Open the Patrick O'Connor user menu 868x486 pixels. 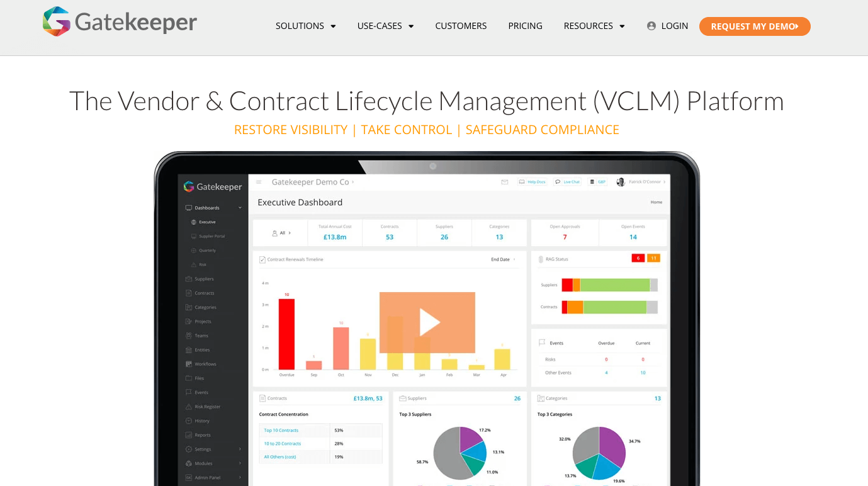[641, 182]
